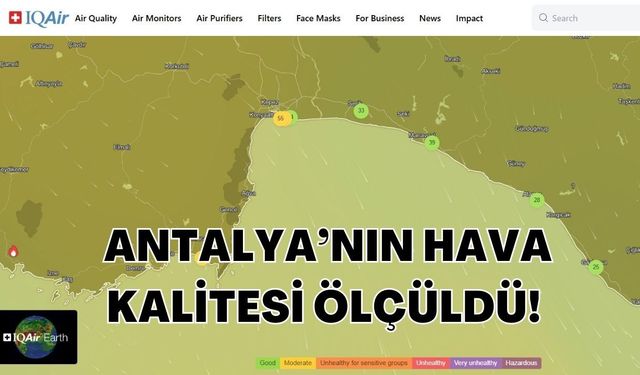Select the green station marker reading 33
Image resolution: width=640 pixels, height=375 pixels.
pos(361,111)
